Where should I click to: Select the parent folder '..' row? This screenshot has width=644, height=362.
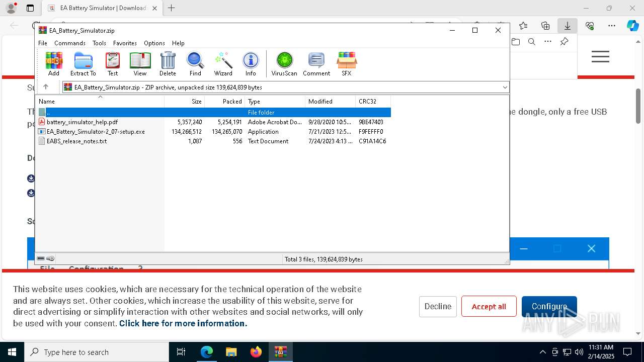point(213,113)
